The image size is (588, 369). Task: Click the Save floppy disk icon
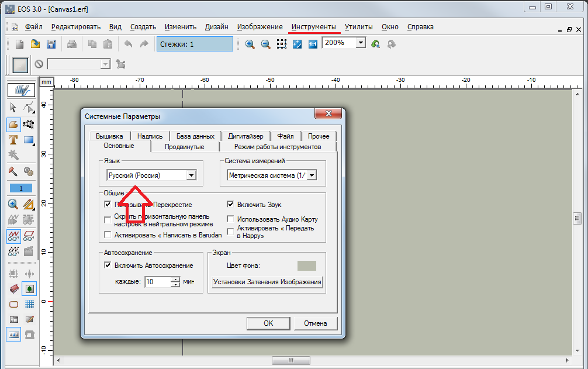(x=51, y=44)
